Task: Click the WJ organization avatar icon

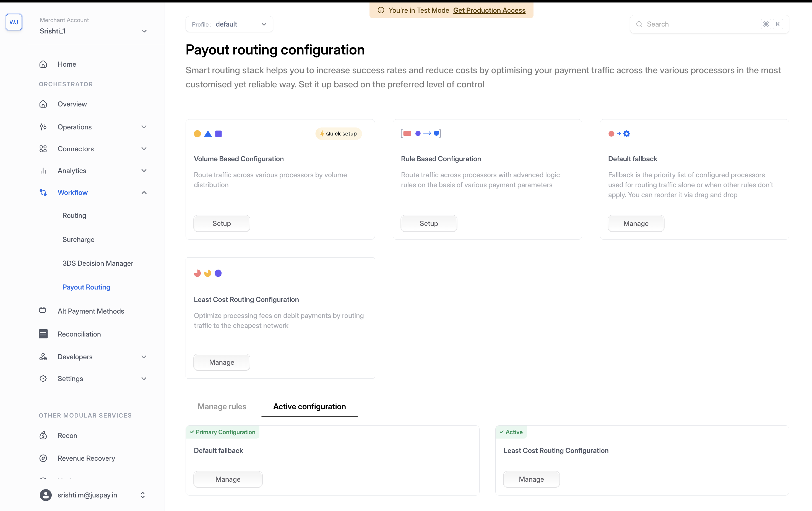Action: tap(14, 22)
